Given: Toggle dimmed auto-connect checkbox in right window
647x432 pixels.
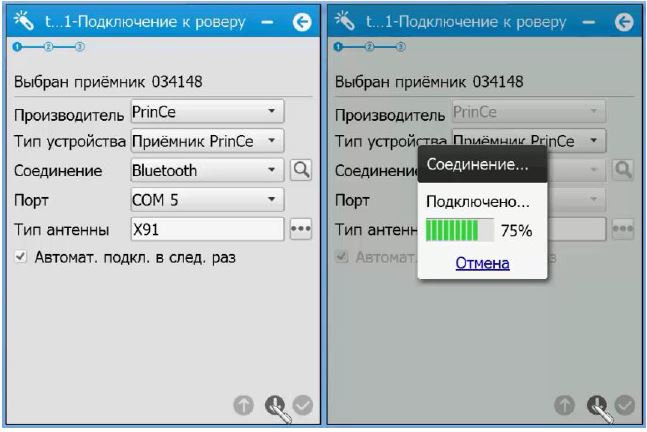Looking at the screenshot, I should 342,257.
